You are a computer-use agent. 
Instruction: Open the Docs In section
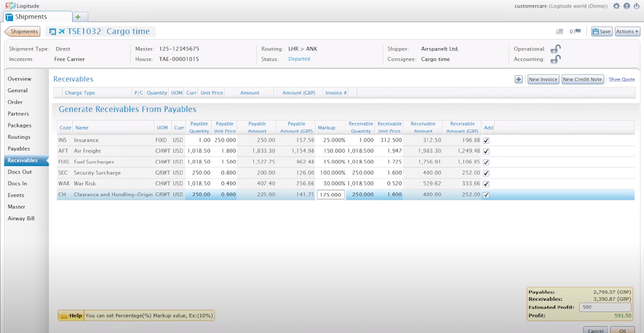tap(18, 183)
